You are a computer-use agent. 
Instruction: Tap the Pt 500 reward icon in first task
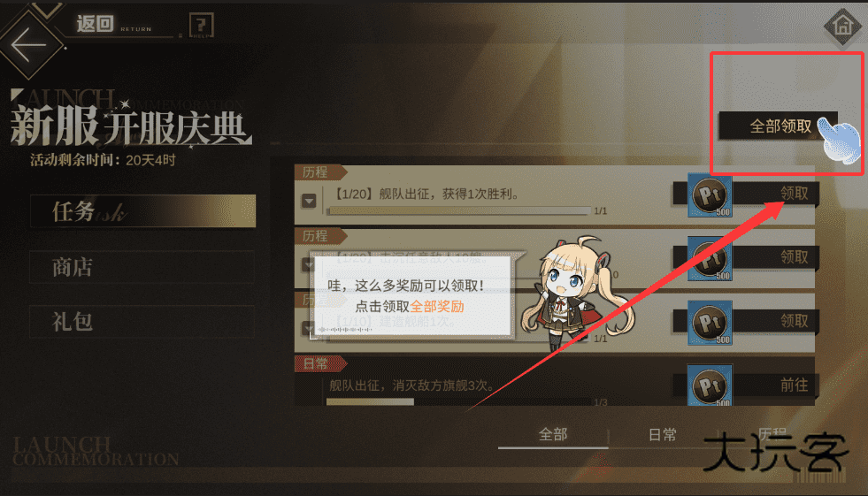[x=711, y=195]
